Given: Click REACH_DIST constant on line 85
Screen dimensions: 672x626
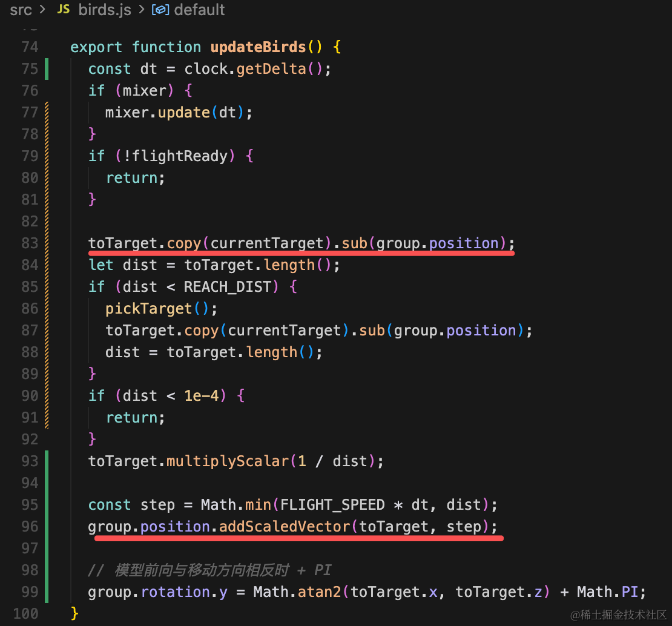Looking at the screenshot, I should point(227,287).
